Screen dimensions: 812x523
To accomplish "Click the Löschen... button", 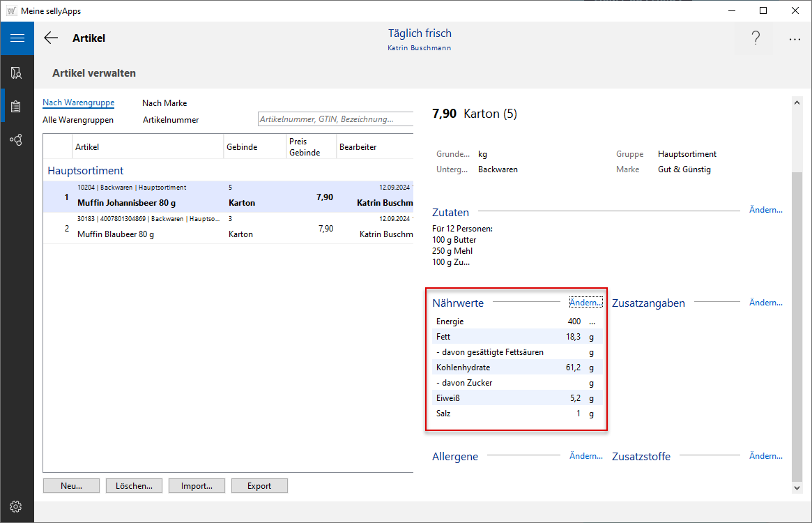I will click(134, 486).
